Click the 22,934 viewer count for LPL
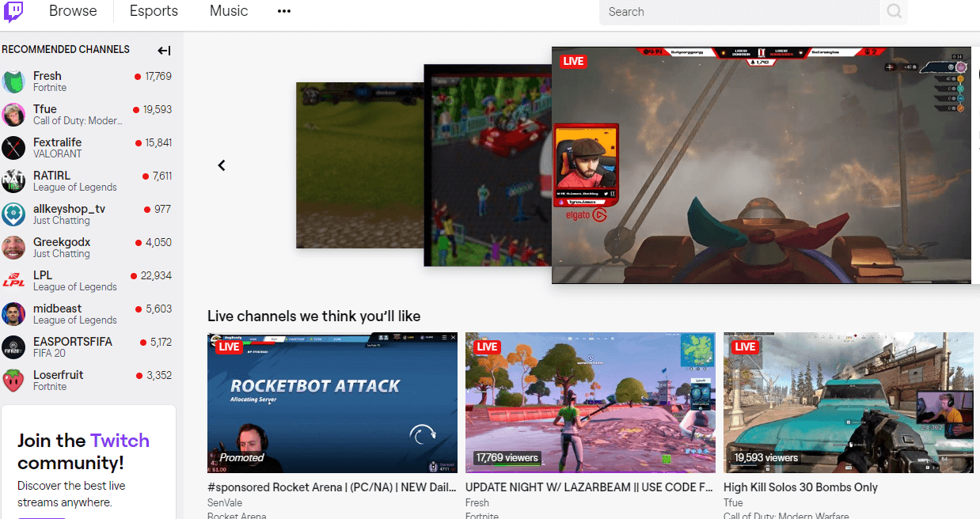Screen dimensions: 980x519 156,276
